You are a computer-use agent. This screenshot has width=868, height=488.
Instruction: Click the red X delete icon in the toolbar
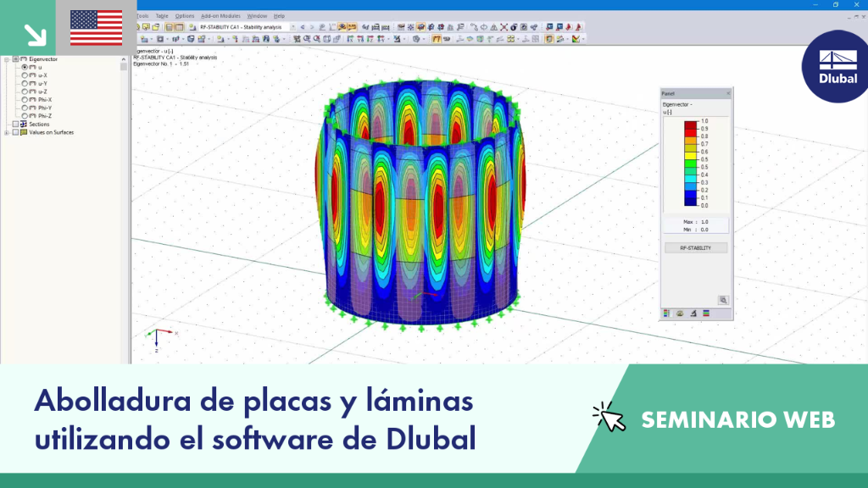click(x=504, y=27)
